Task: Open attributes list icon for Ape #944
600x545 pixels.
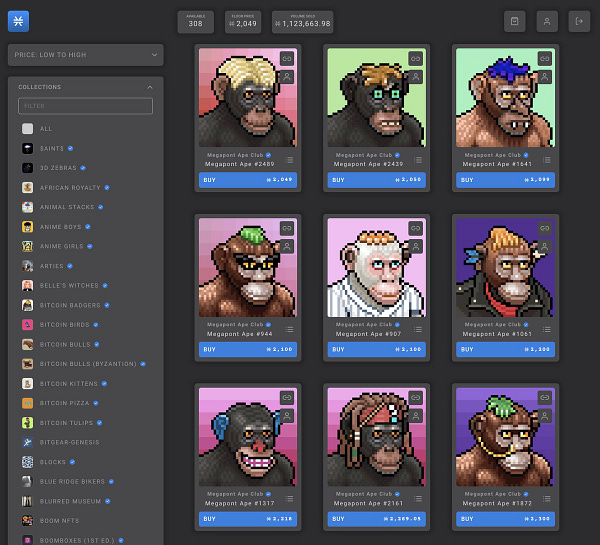Action: click(x=290, y=330)
